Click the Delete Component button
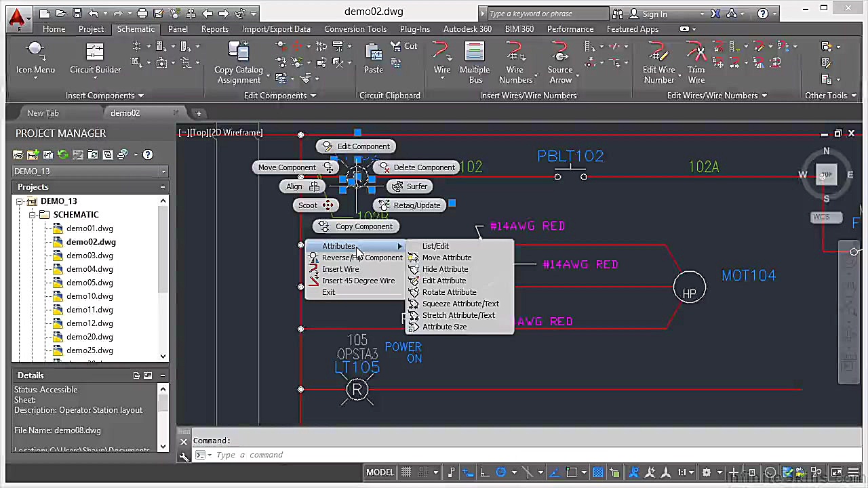Viewport: 868px width, 488px height. [x=416, y=167]
